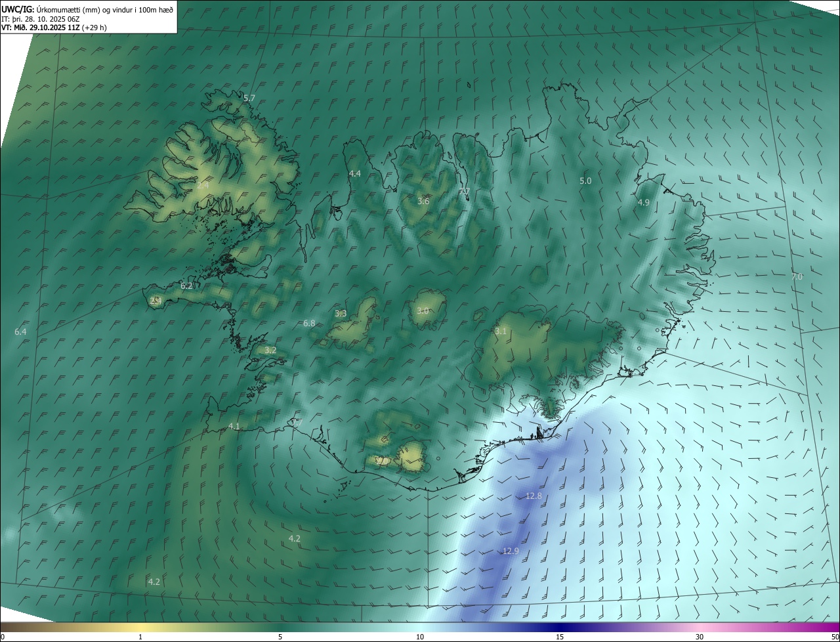Click the 4.1 value label on the map

234,427
